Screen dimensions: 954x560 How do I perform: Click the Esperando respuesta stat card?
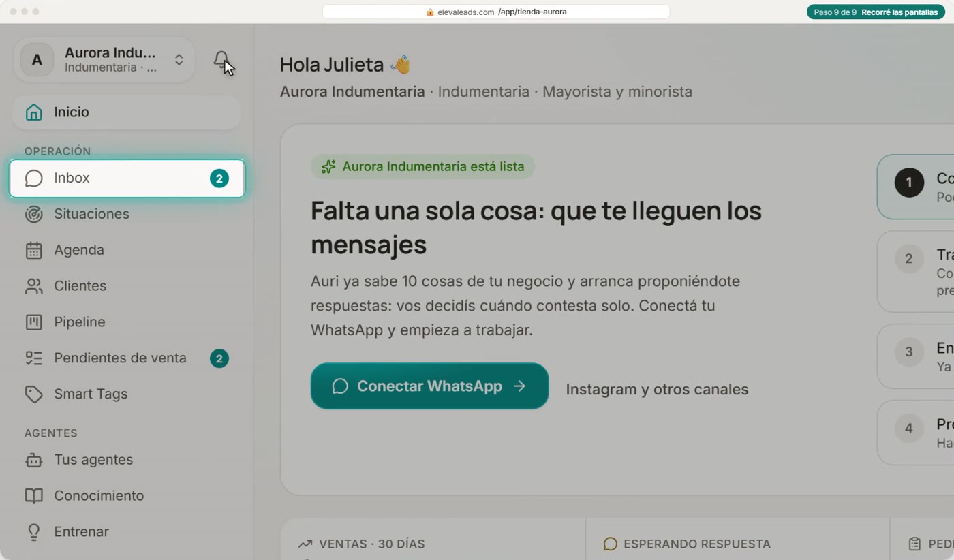(737, 540)
